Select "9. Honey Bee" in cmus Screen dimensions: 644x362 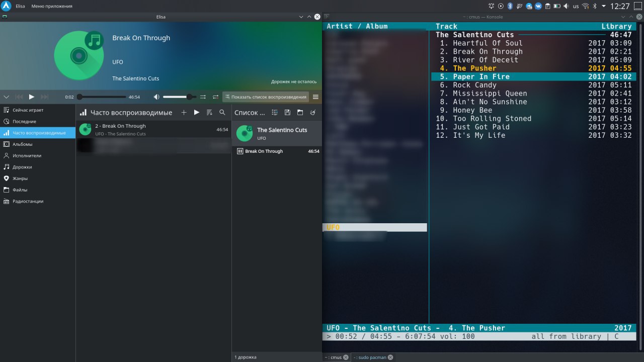[534, 110]
